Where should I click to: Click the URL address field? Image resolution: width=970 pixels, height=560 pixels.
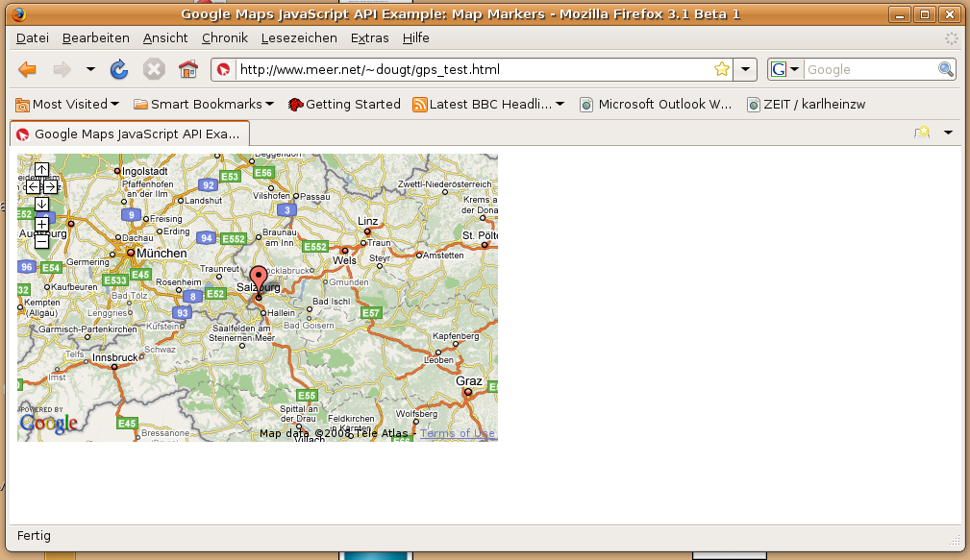473,69
